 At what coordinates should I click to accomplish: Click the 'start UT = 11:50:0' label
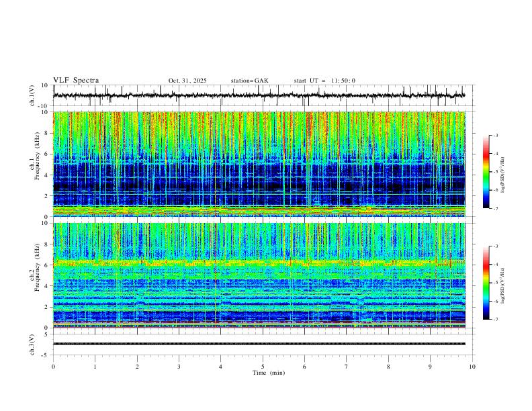[x=324, y=81]
